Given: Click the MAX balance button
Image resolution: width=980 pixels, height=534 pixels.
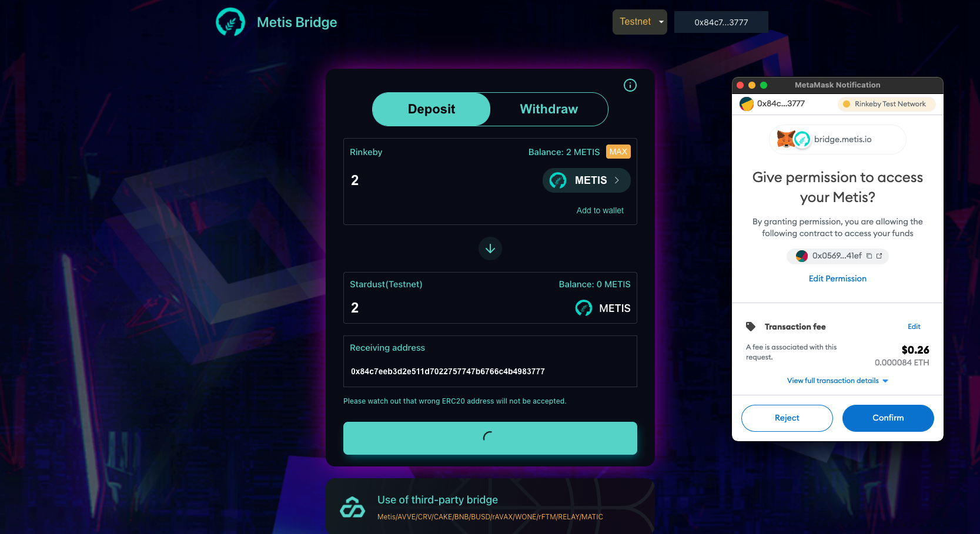Looking at the screenshot, I should coord(618,152).
